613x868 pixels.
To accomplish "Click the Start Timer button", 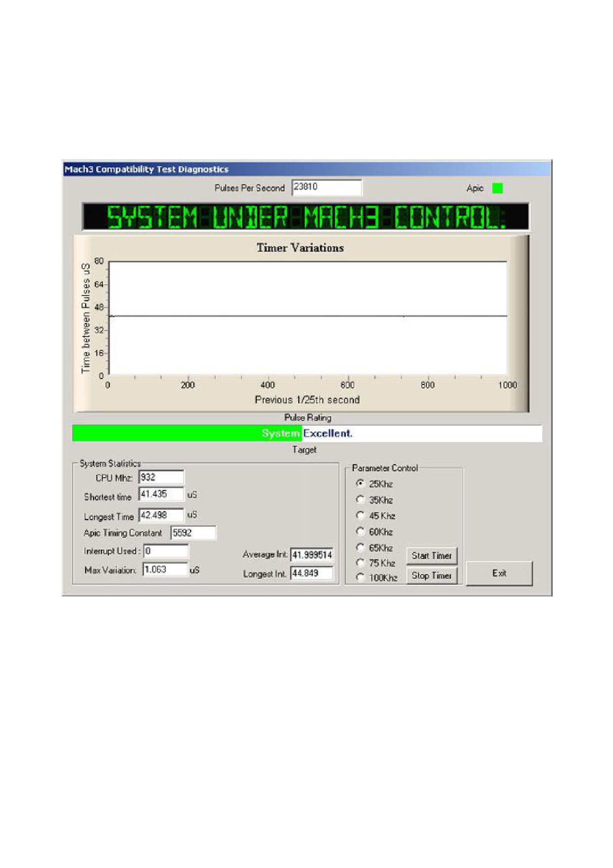I will 431,556.
